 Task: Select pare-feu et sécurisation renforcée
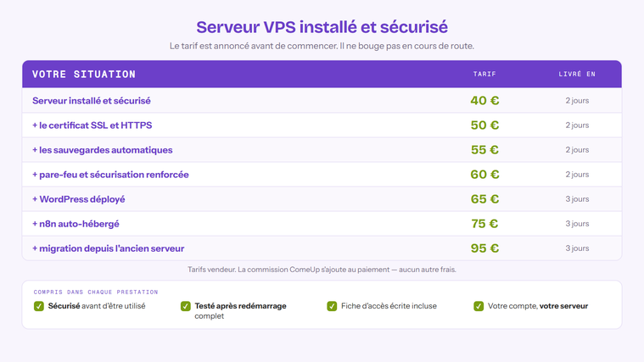322,175
